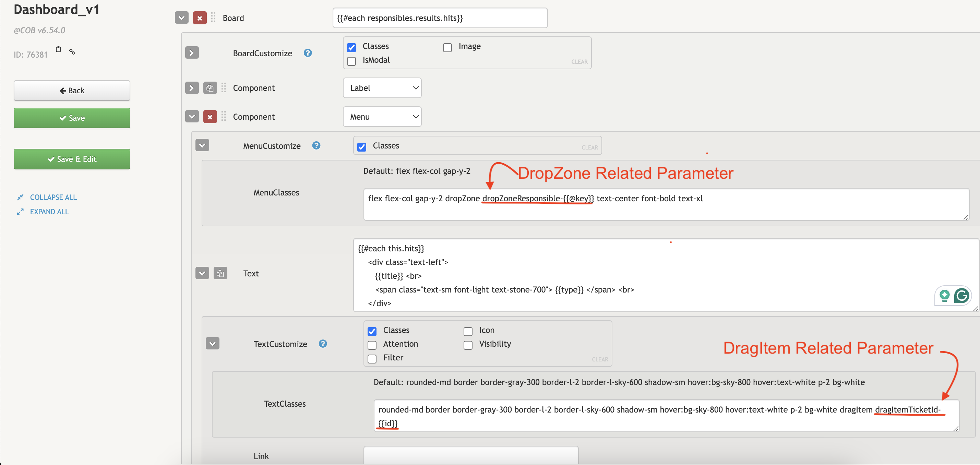Click the Text template text area
Image resolution: width=980 pixels, height=465 pixels.
pos(666,275)
